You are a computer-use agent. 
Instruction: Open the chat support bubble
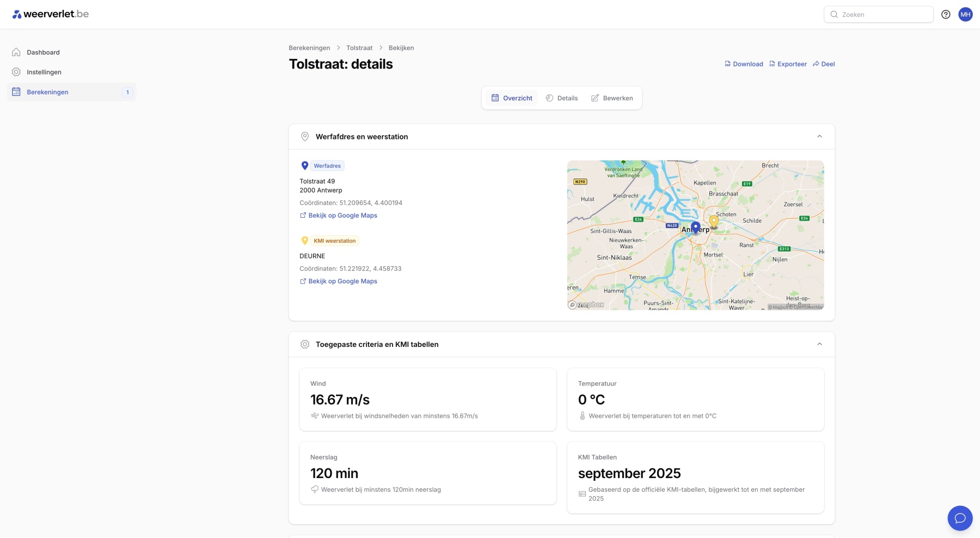[x=960, y=518]
